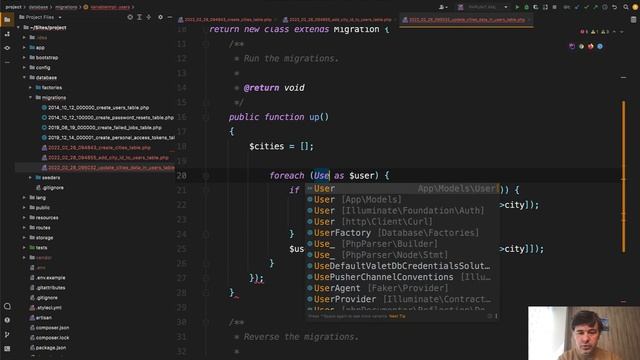Place cursor on the $cities = []; line

(281, 146)
